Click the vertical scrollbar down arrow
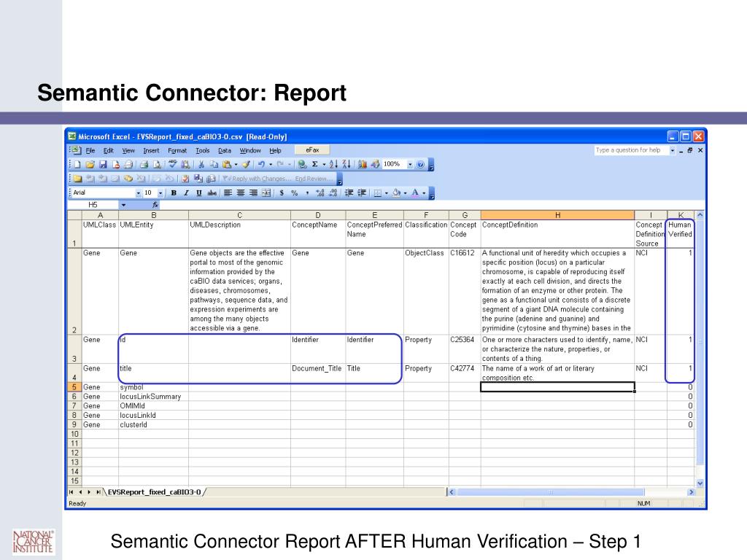 700,483
